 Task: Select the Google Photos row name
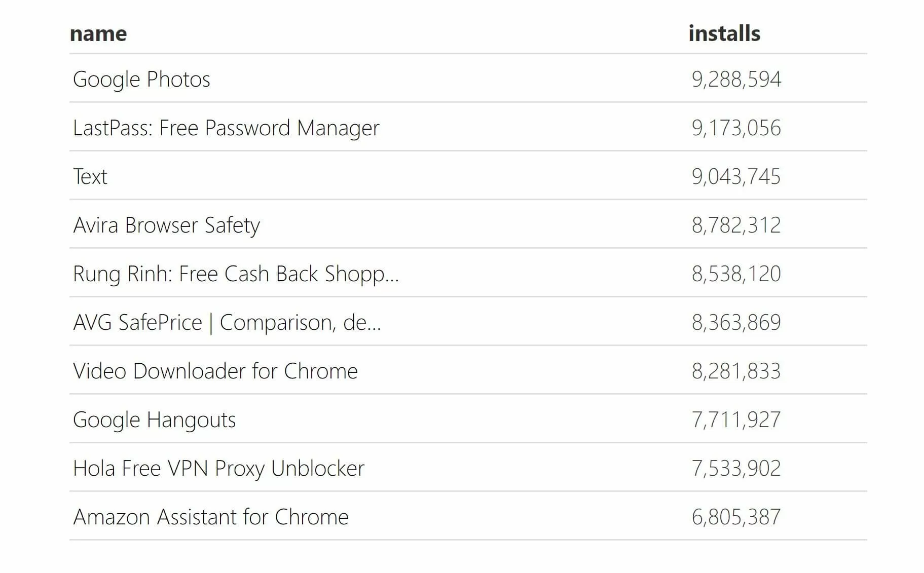click(141, 80)
